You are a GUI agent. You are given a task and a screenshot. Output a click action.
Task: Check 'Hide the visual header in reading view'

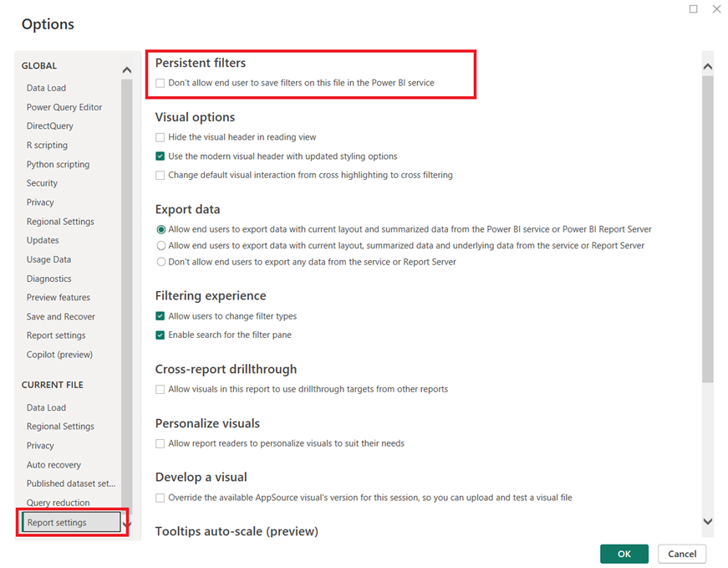click(160, 136)
